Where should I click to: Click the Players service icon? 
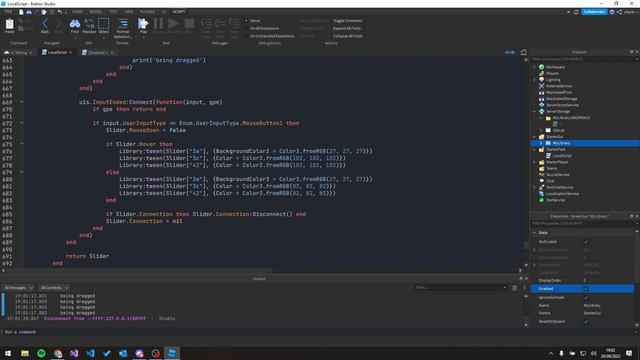(542, 73)
